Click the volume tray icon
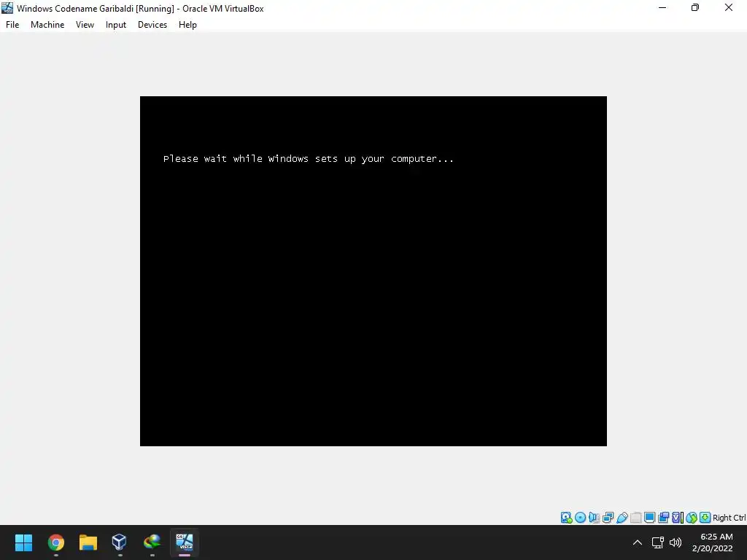Screen dimensions: 747x560 point(676,542)
